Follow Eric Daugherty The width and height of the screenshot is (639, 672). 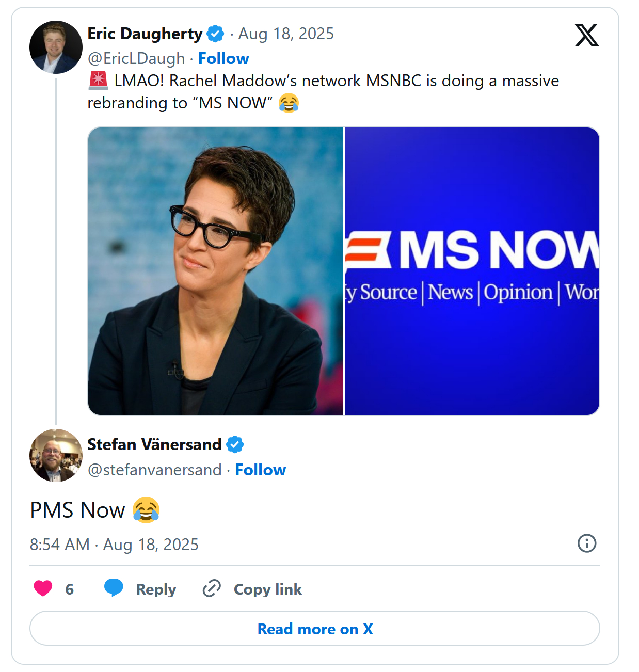[223, 58]
